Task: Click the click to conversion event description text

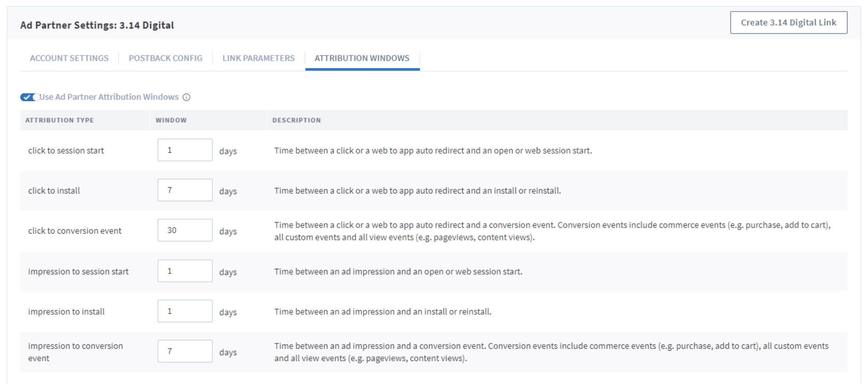Action: pyautogui.click(x=552, y=231)
